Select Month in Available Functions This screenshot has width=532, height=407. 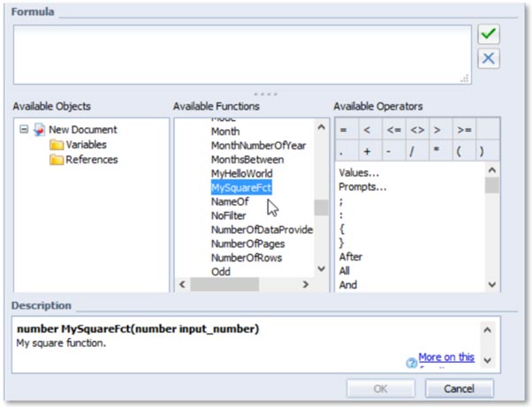coord(225,132)
